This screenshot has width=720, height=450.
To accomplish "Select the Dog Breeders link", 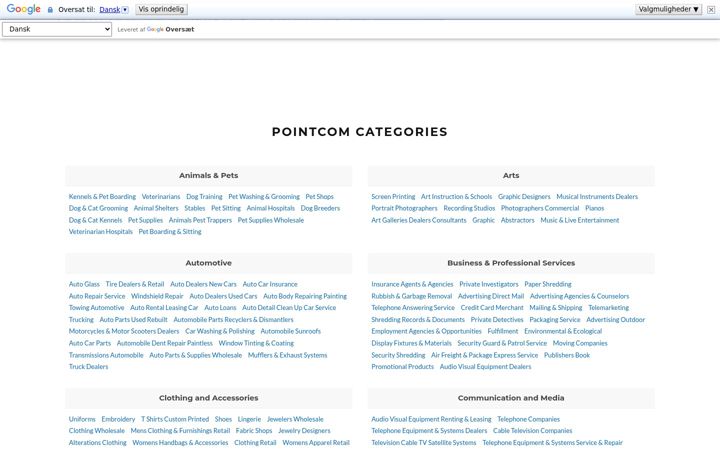I will (321, 208).
